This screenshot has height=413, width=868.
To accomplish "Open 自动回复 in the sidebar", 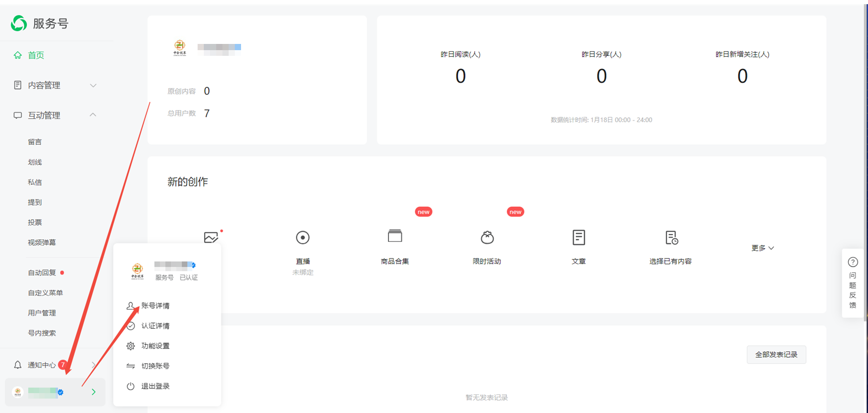I will click(42, 272).
